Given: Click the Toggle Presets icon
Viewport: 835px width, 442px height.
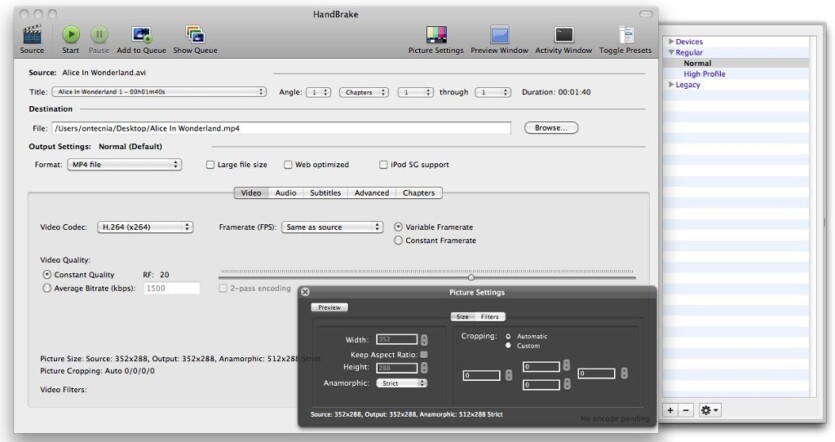Looking at the screenshot, I should coord(626,35).
